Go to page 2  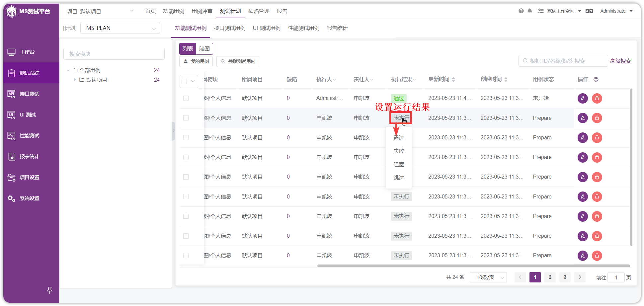pos(550,277)
